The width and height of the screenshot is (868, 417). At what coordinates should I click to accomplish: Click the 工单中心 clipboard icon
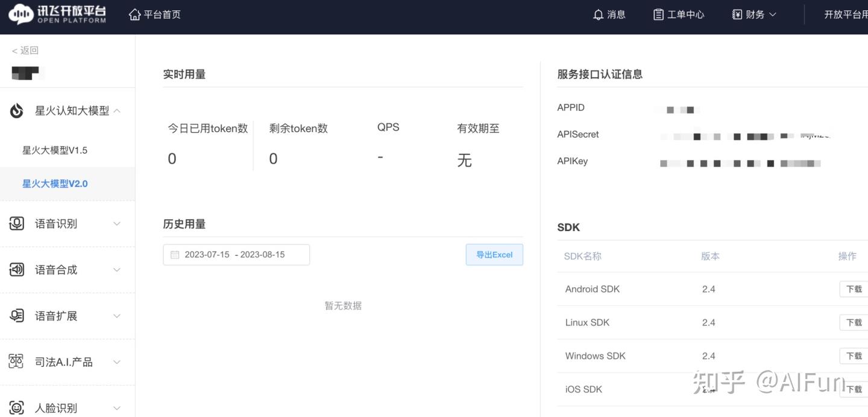click(658, 14)
